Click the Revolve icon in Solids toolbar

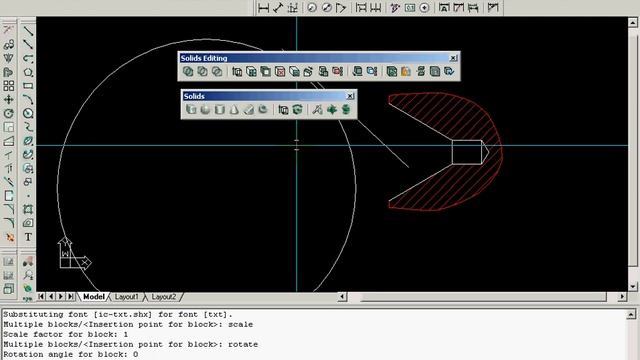click(298, 109)
